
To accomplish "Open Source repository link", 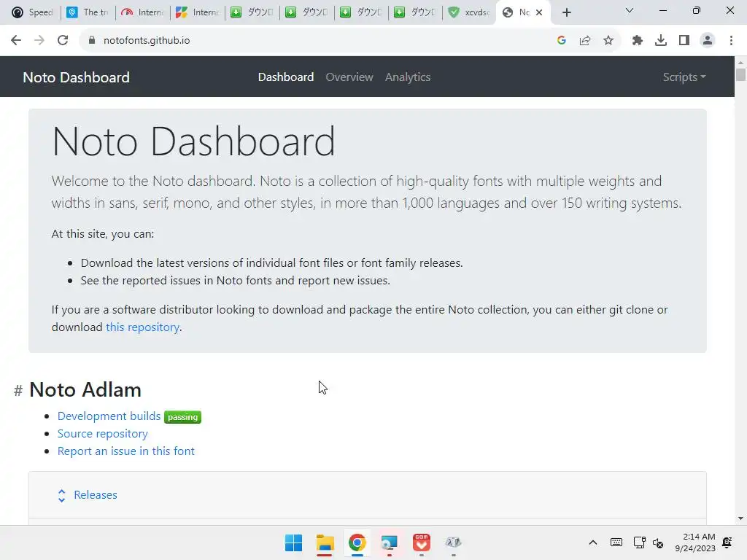I will point(103,434).
